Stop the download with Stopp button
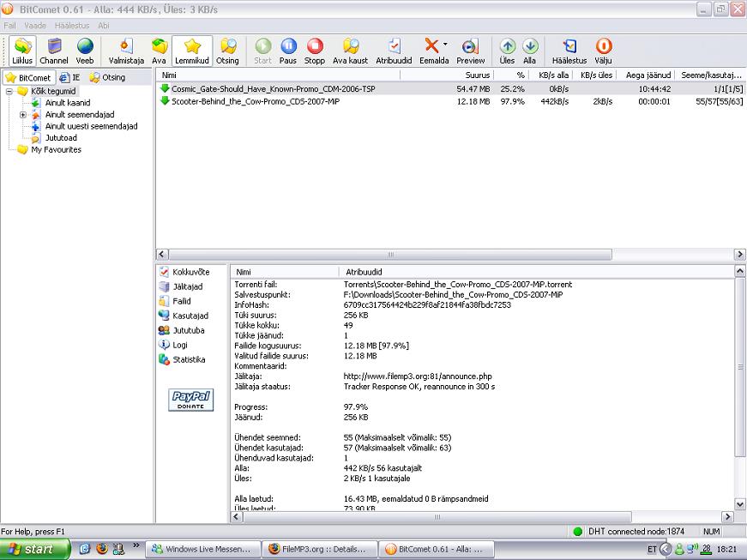Viewport: 747px width, 560px height. 315,51
